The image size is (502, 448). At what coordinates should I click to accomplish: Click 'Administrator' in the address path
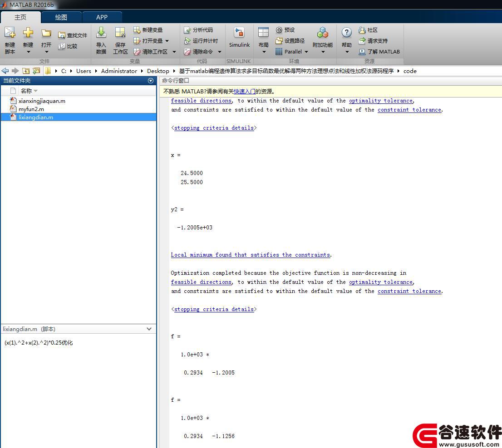click(119, 71)
